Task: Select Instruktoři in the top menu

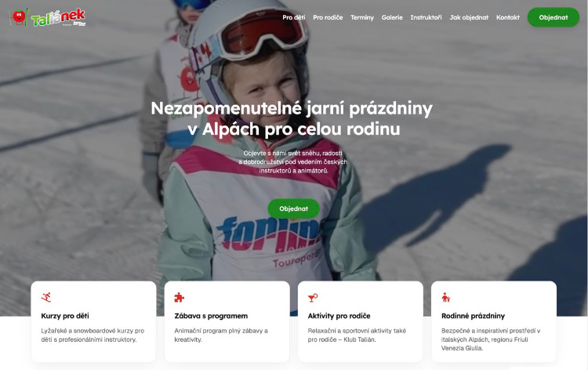Action: [x=426, y=17]
